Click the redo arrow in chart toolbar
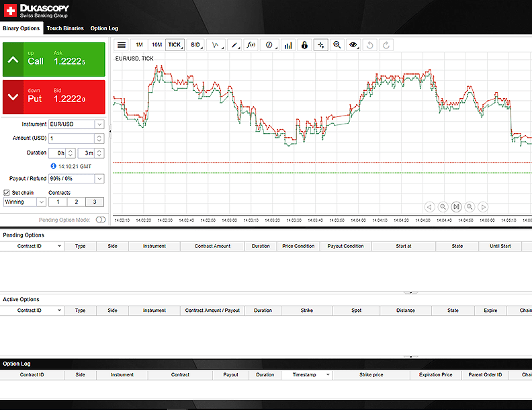532x410 pixels. coord(386,45)
